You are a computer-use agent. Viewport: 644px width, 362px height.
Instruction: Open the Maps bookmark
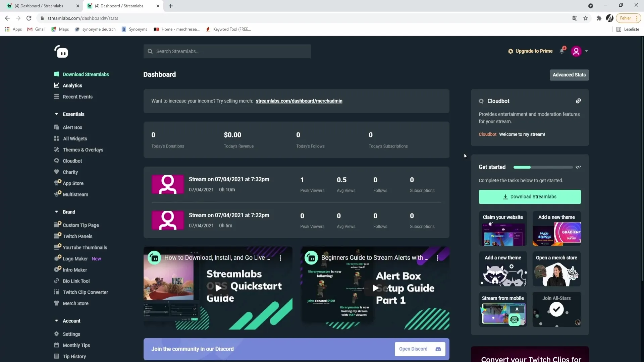pos(60,29)
